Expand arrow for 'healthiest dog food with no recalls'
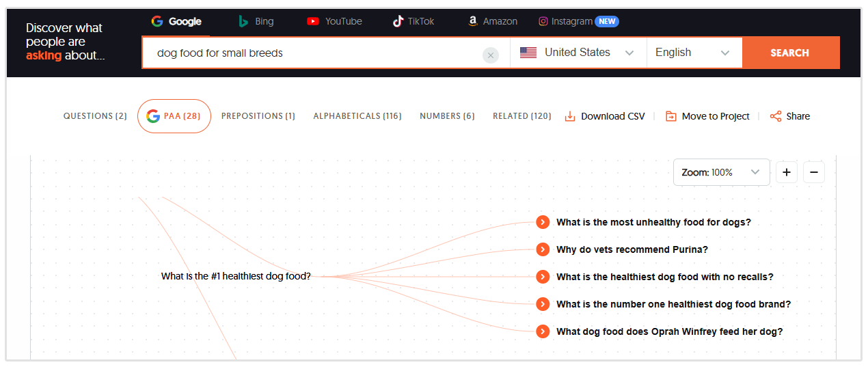868x369 pixels. tap(543, 277)
